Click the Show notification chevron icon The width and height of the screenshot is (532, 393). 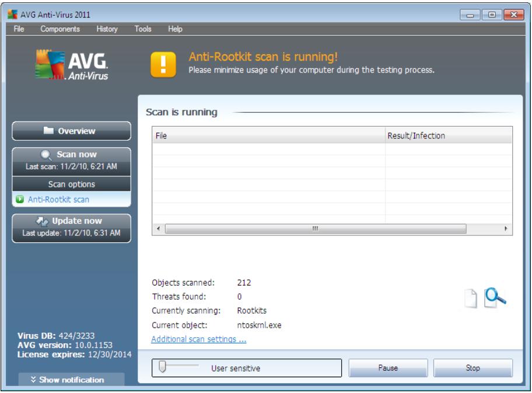pyautogui.click(x=33, y=380)
